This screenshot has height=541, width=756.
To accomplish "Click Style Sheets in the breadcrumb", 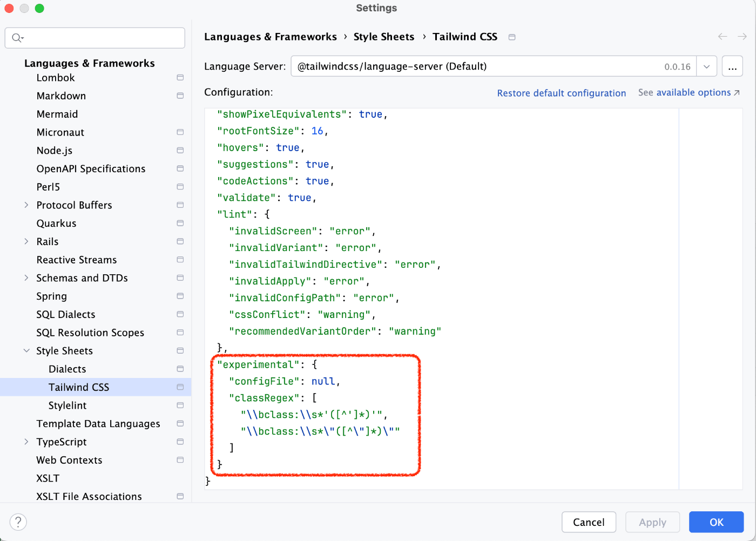I will pos(384,37).
